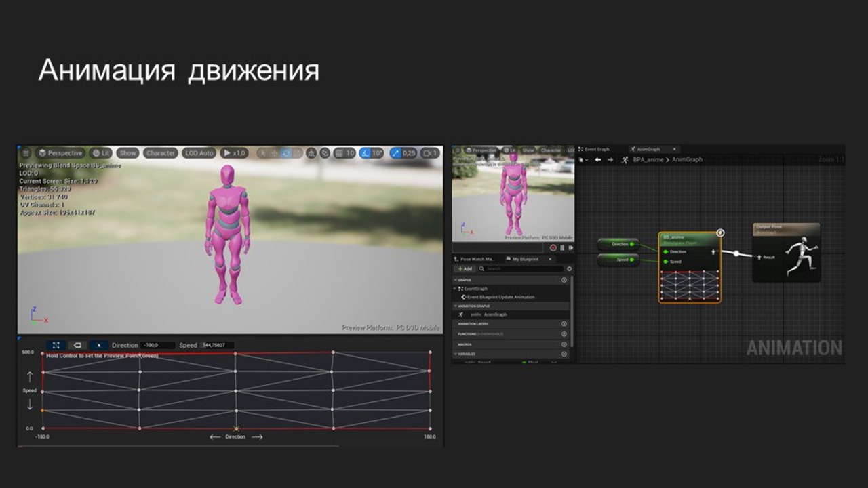This screenshot has height=488, width=868.
Task: Click the Add button in My Blueprint
Action: point(465,269)
